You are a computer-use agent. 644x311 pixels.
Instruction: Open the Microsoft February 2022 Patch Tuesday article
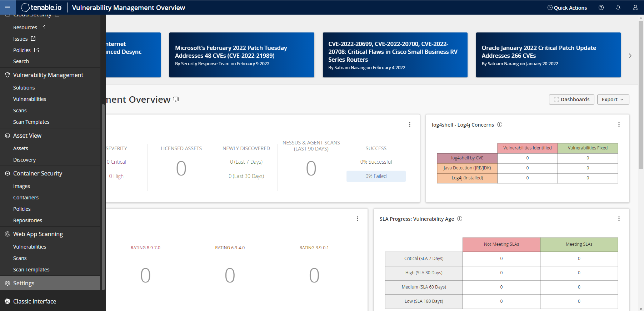[x=242, y=55]
